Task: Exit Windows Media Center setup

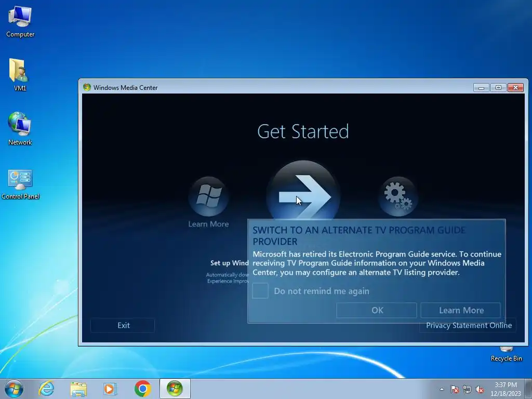Action: coord(123,325)
